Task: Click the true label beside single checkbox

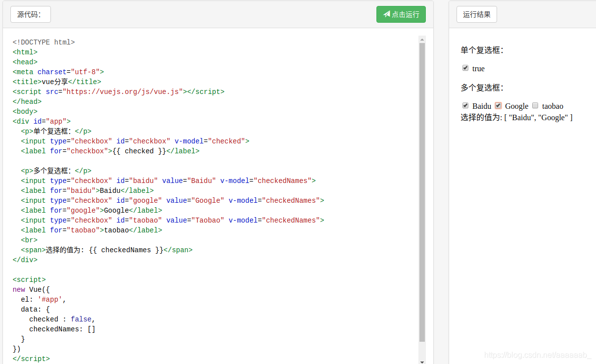Action: click(x=478, y=69)
